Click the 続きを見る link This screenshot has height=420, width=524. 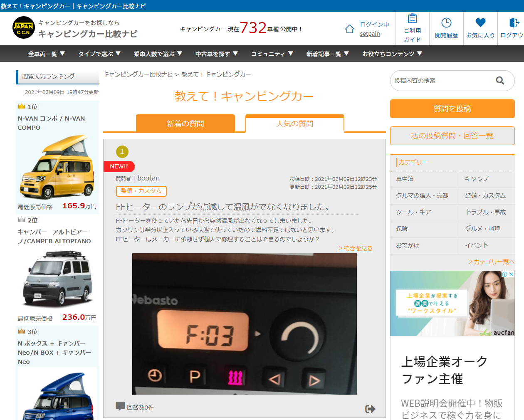coord(355,248)
